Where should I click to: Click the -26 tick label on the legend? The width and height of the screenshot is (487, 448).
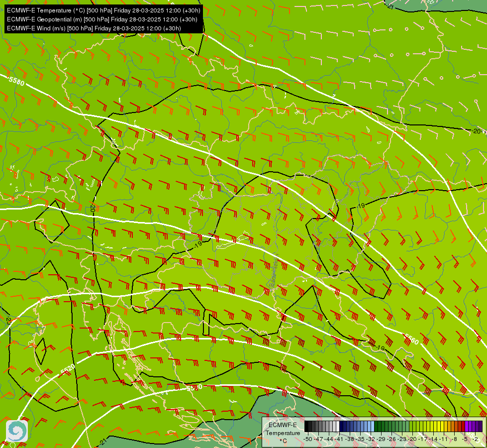[x=391, y=439]
